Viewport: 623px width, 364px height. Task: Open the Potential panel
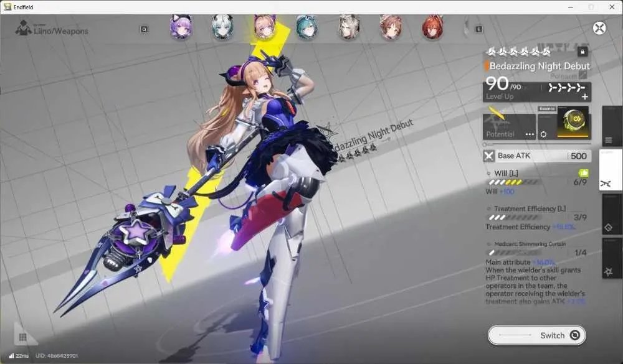509,127
